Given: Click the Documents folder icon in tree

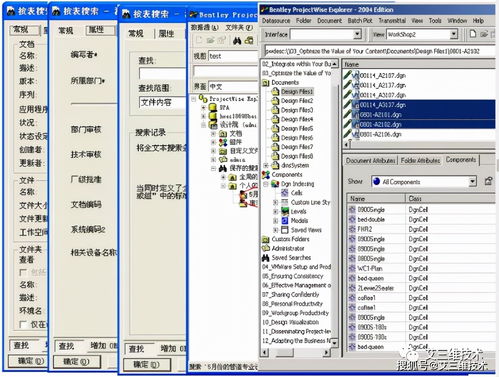Looking at the screenshot, I should [x=266, y=82].
